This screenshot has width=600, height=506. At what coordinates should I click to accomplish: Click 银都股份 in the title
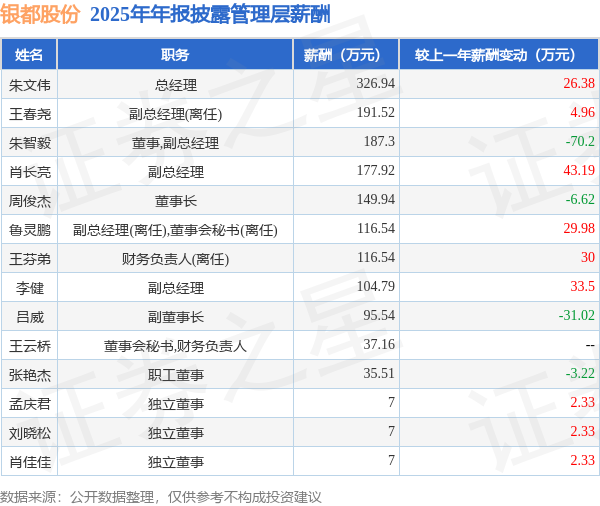[40, 14]
